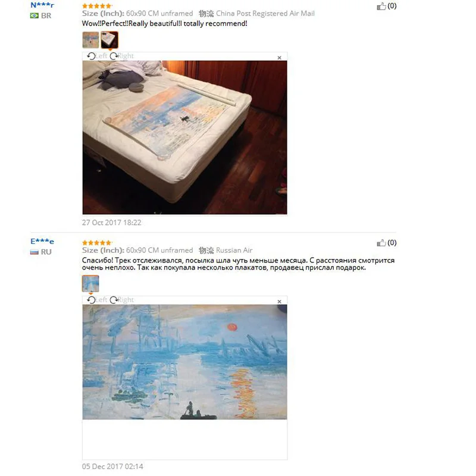Screen dimensions: 476x476
Task: Click the enlarged Monet painting photo
Action: [184, 362]
